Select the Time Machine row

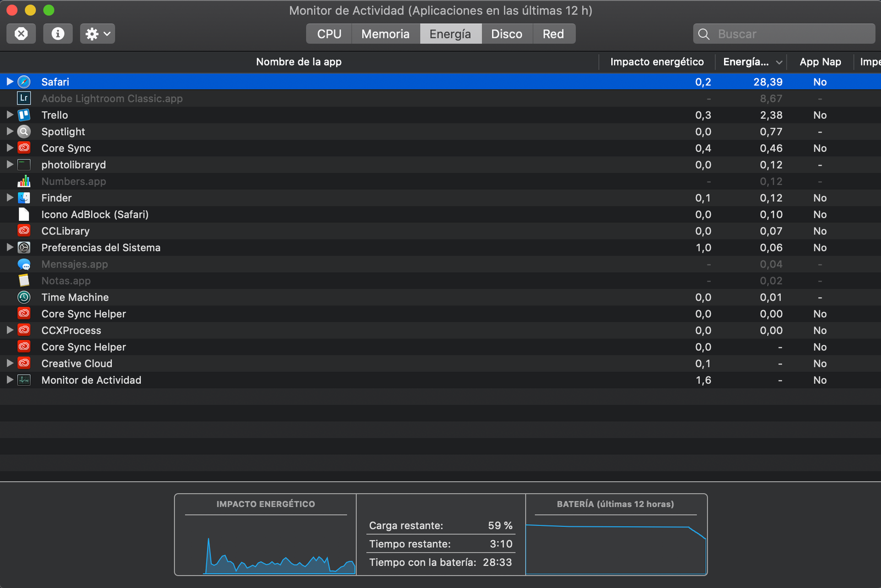click(440, 297)
